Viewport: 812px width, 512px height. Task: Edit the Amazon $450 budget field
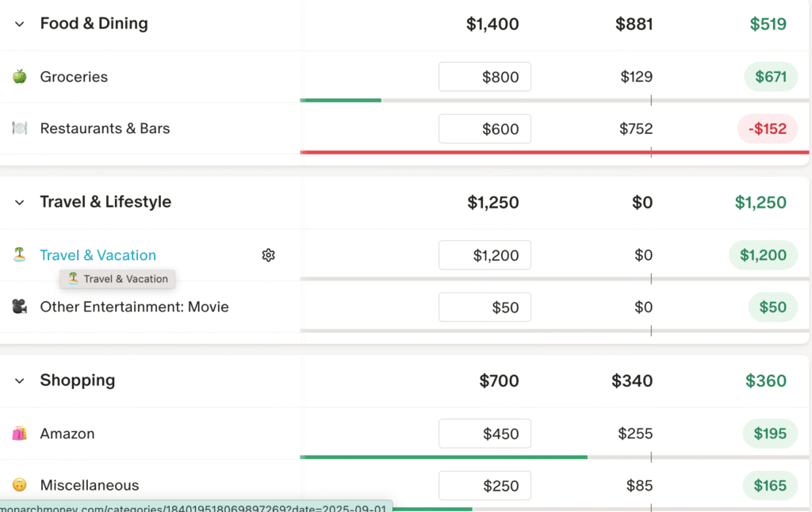[485, 434]
